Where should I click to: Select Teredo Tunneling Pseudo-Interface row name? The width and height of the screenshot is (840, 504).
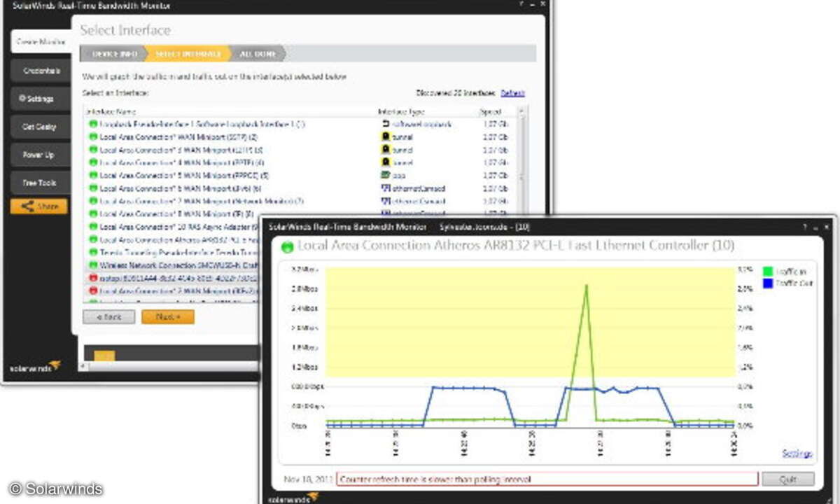pos(178,253)
